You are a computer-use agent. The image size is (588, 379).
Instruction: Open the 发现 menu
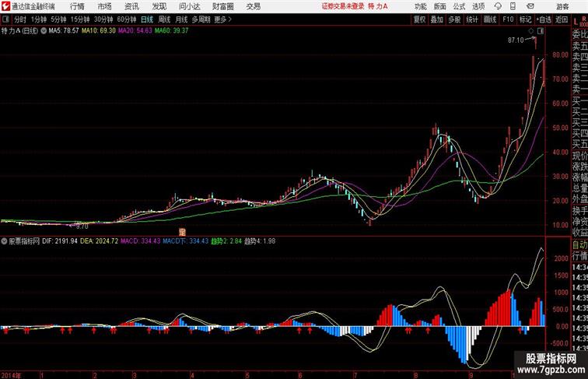tap(159, 6)
